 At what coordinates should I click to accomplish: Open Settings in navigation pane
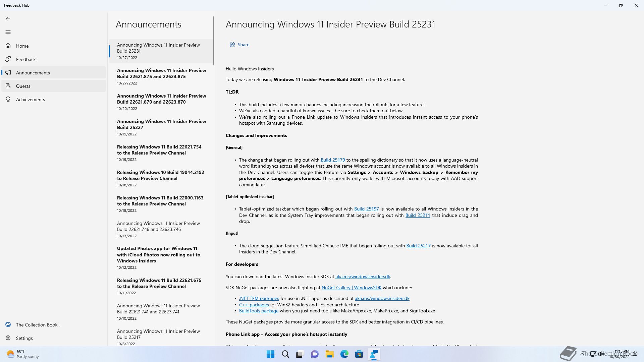coord(54,338)
